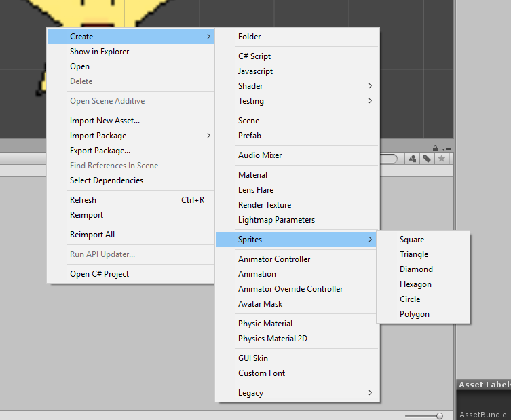Create a Custom Font
Image resolution: width=511 pixels, height=420 pixels.
[x=297, y=373]
